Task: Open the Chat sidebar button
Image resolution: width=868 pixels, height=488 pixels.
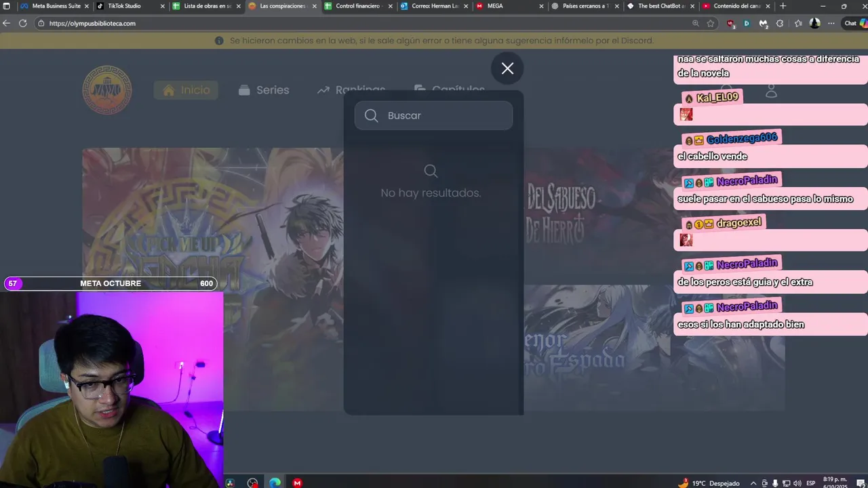Action: click(x=855, y=23)
